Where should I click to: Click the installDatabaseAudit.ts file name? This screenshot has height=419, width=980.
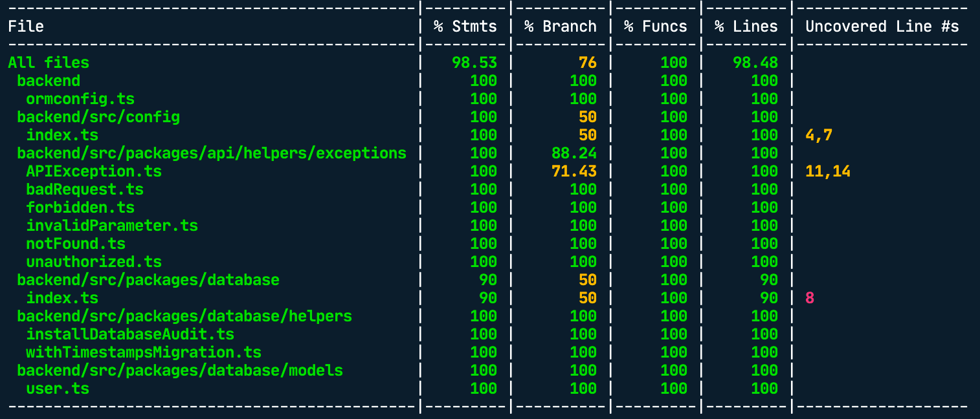click(x=130, y=334)
